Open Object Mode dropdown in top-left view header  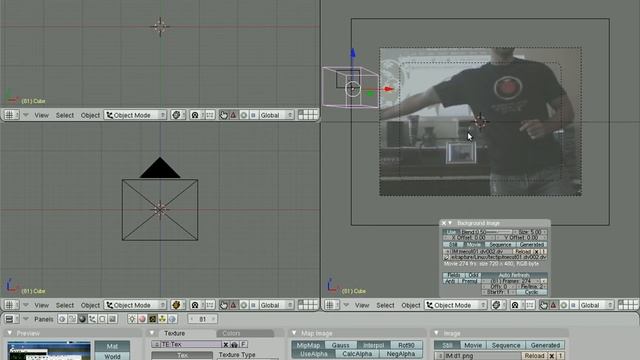[136, 115]
